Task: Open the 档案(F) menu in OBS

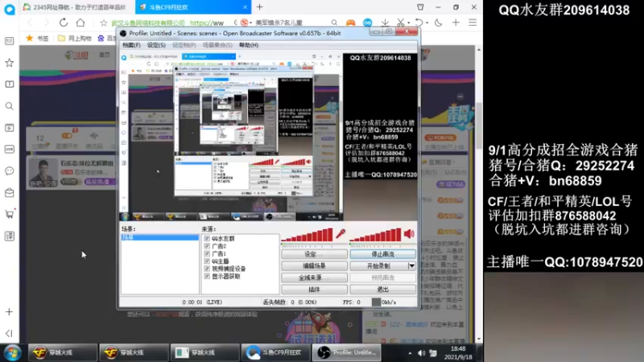Action: tap(131, 45)
